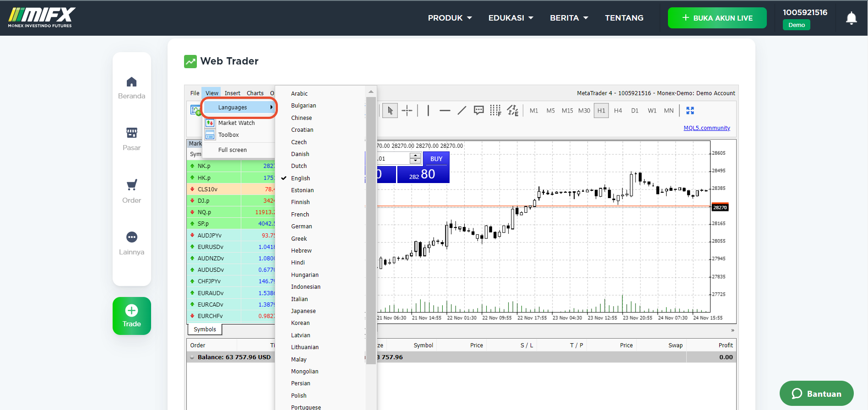868x410 pixels.
Task: Toggle full screen chart icon
Action: coord(690,110)
